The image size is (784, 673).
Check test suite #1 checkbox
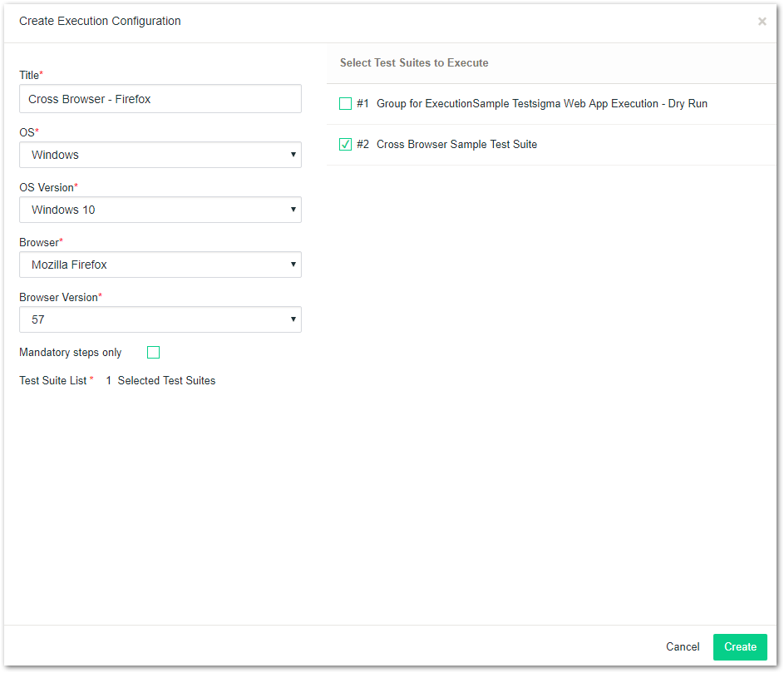[346, 104]
